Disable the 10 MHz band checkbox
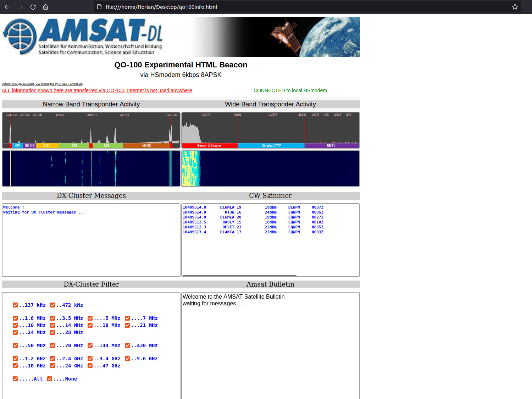532x399 pixels. (15, 325)
